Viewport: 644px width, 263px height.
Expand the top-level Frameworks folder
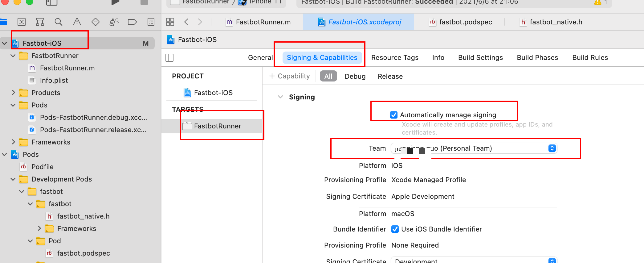point(13,142)
